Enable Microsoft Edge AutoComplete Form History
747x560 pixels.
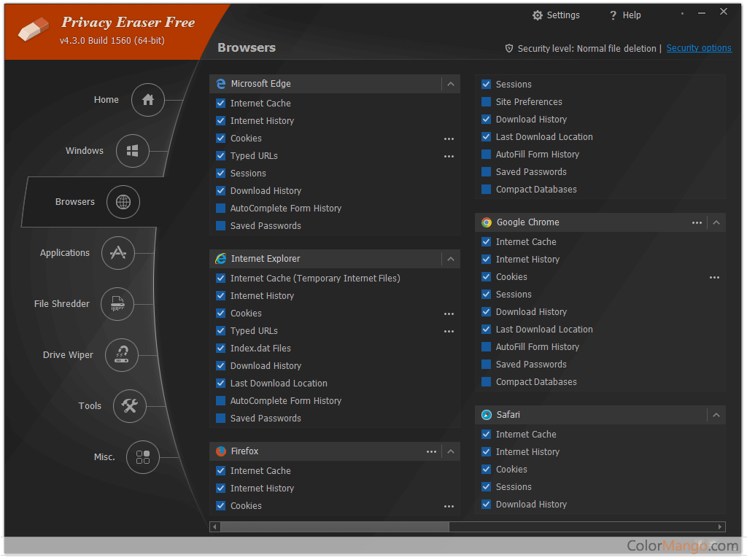[220, 208]
